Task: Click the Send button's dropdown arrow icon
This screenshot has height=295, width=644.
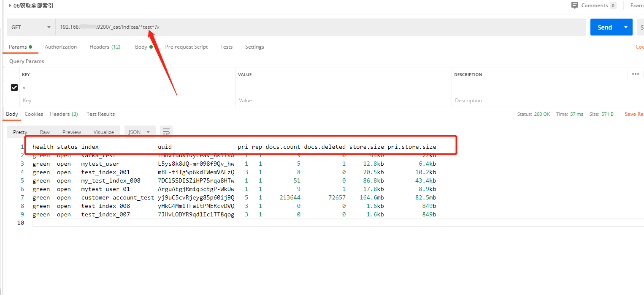Action: tap(625, 27)
